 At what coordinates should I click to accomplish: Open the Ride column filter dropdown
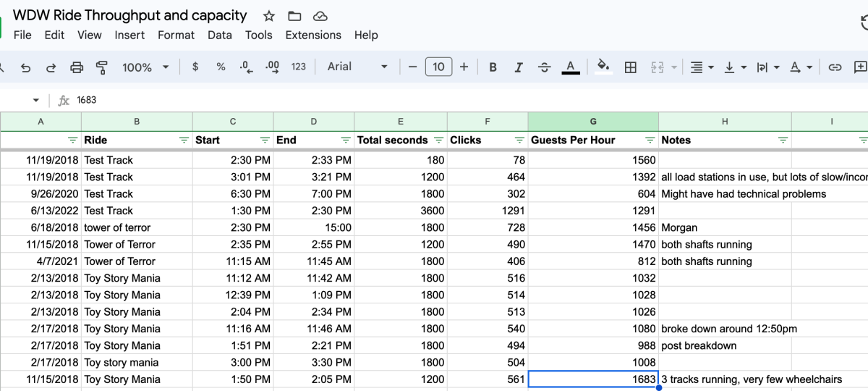coord(183,140)
